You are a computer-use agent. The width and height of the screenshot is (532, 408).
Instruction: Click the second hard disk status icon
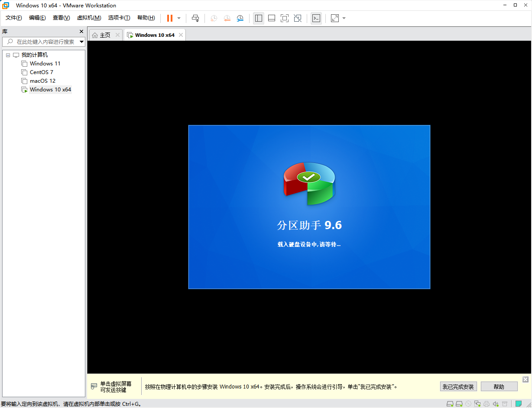click(x=459, y=404)
